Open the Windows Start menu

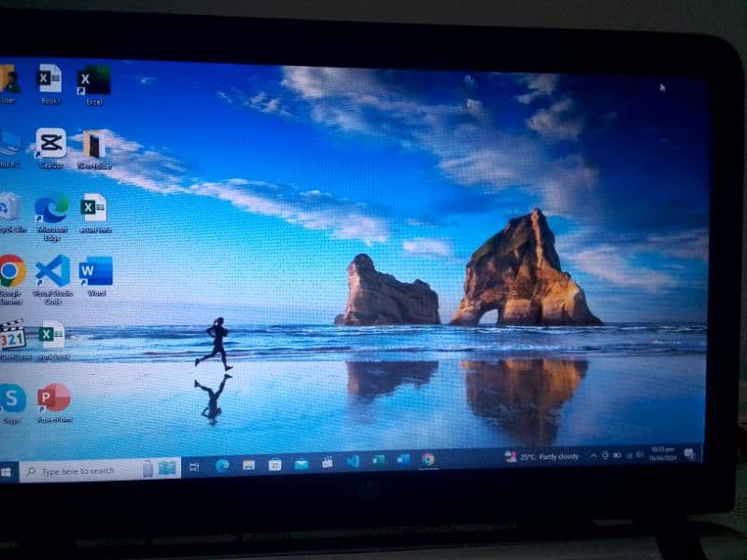coord(7,472)
